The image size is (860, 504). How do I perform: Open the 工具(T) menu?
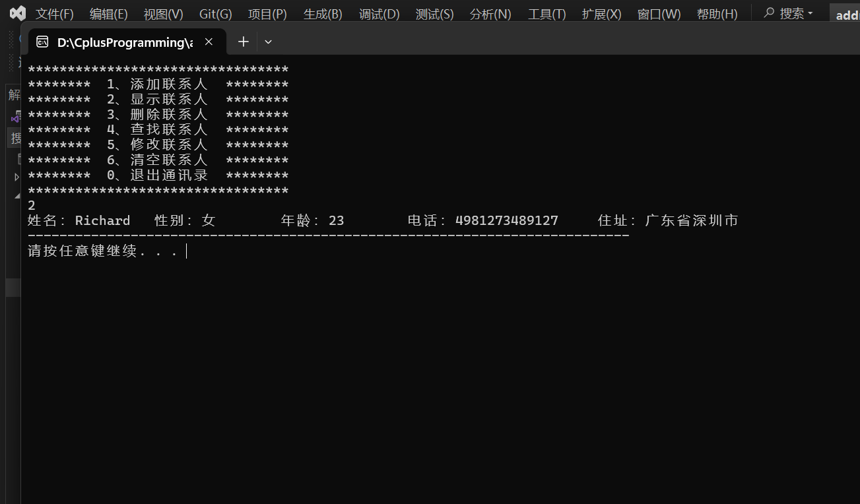point(547,14)
